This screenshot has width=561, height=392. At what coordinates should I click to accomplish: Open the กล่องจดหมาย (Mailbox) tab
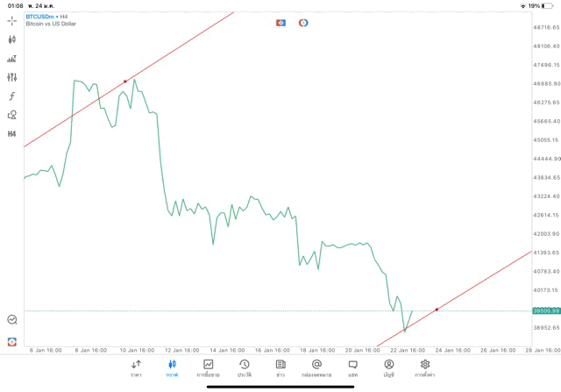pos(316,367)
